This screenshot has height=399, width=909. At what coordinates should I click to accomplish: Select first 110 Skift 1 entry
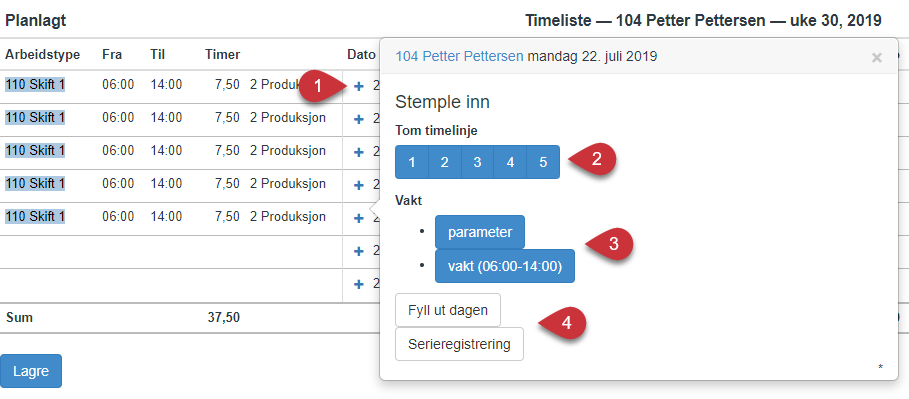coord(35,85)
